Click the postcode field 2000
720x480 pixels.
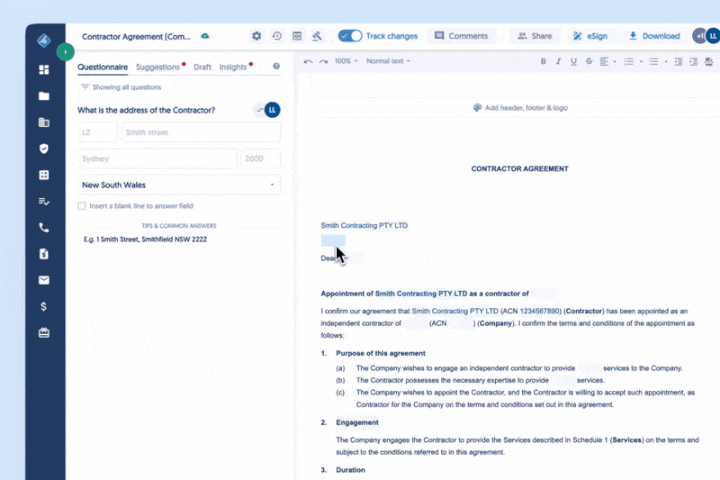click(x=260, y=158)
